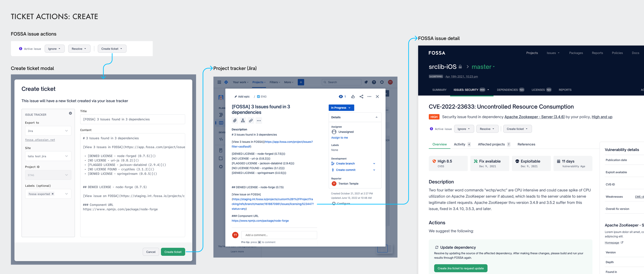Click the Jira sidebar board icon
Viewport: 644px width, 274px height.
click(x=221, y=123)
